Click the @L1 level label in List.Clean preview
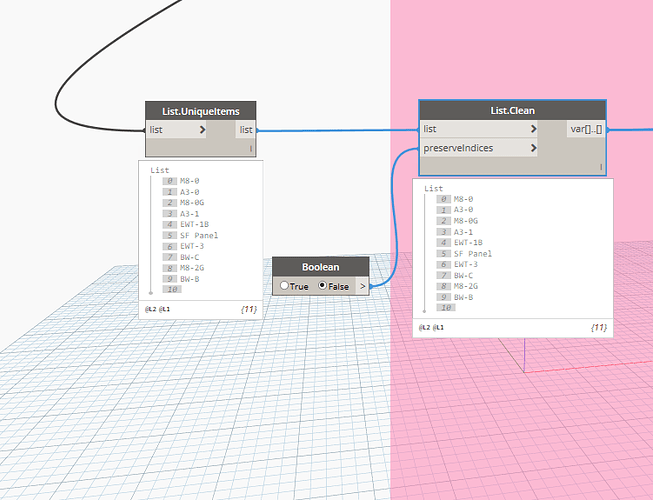Viewport: 653px width, 500px height. click(438, 328)
